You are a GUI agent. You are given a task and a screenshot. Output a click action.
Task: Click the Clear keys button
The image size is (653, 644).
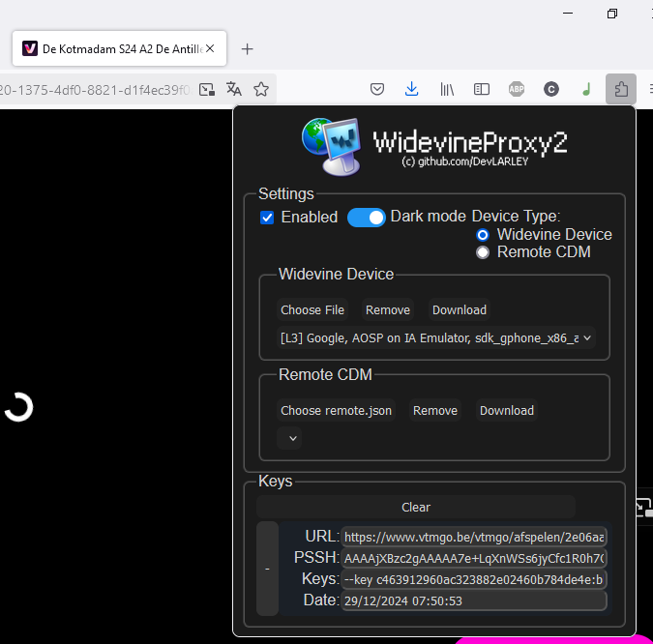pos(416,507)
